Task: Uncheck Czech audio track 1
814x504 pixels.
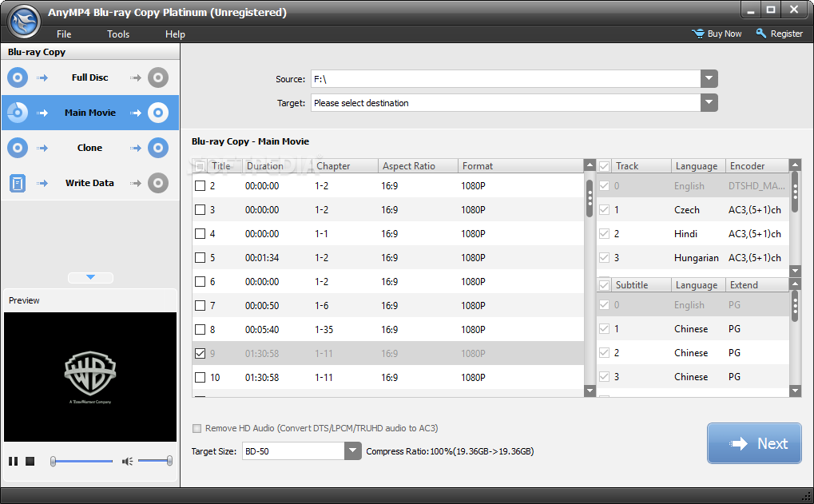Action: point(604,210)
